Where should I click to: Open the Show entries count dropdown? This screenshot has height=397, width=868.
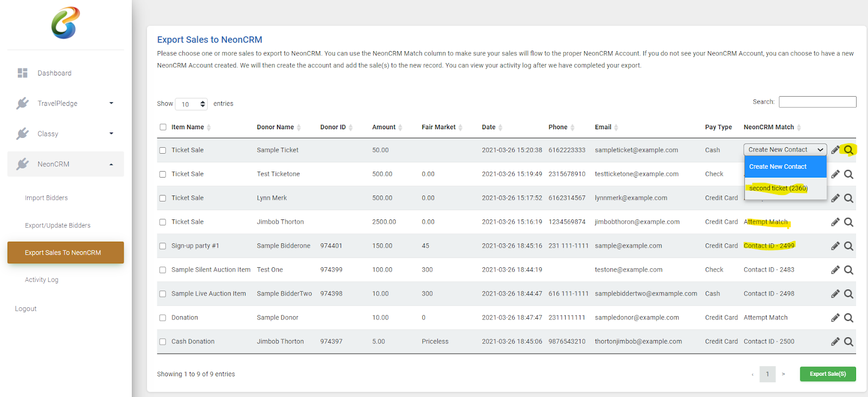click(x=192, y=104)
